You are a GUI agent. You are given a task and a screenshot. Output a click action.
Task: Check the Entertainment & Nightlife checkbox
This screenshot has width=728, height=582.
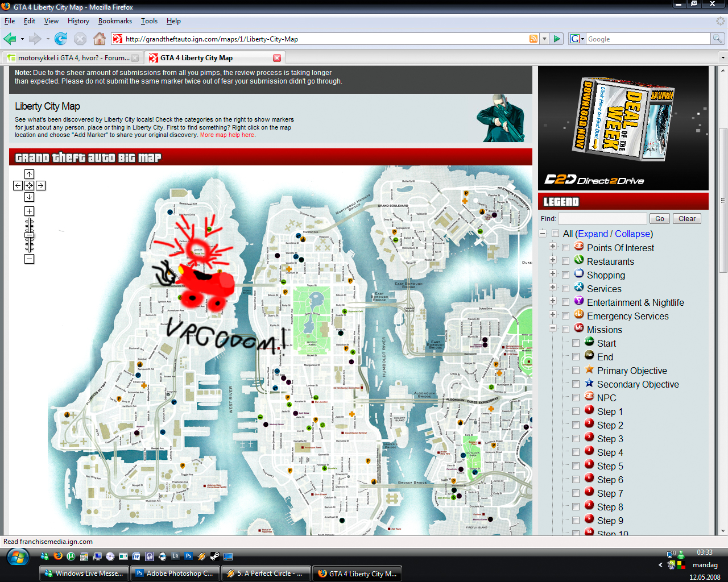coord(565,302)
